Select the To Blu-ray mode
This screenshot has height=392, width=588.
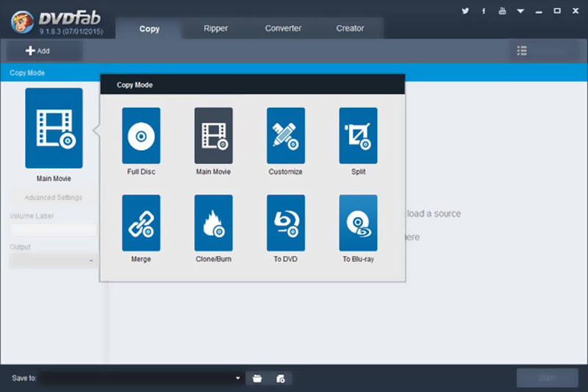click(358, 223)
